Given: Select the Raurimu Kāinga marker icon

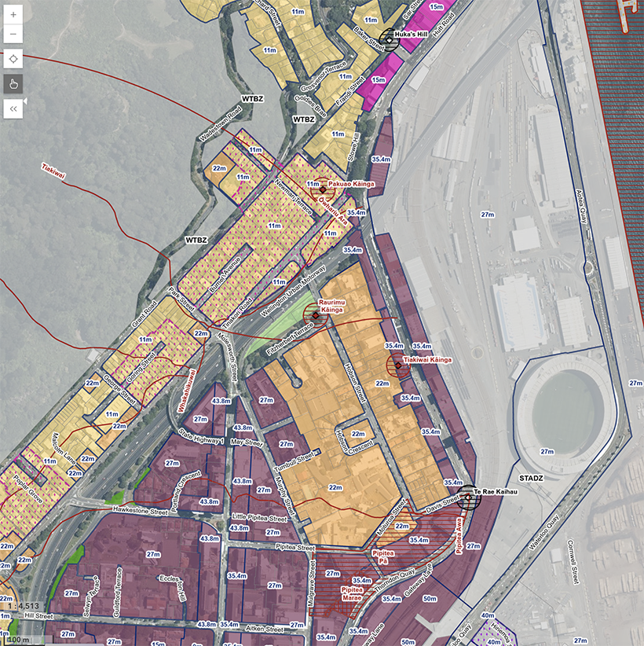Looking at the screenshot, I should 315,315.
